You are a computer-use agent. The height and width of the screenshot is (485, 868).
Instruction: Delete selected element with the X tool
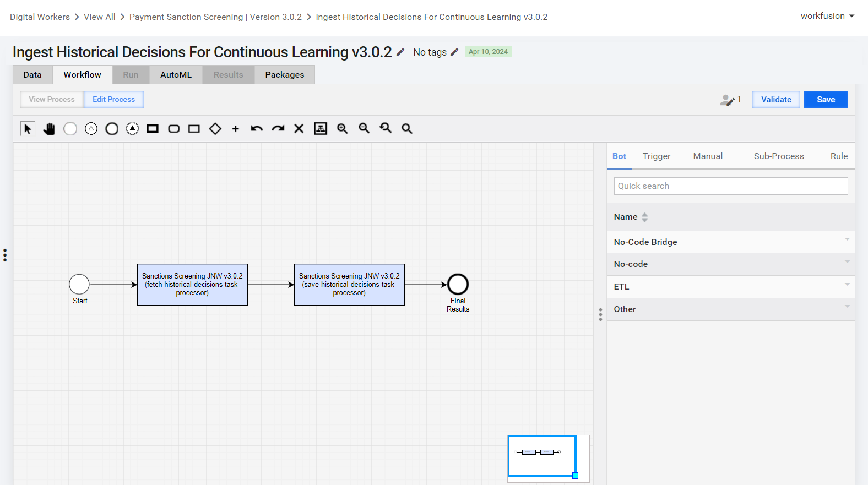299,128
